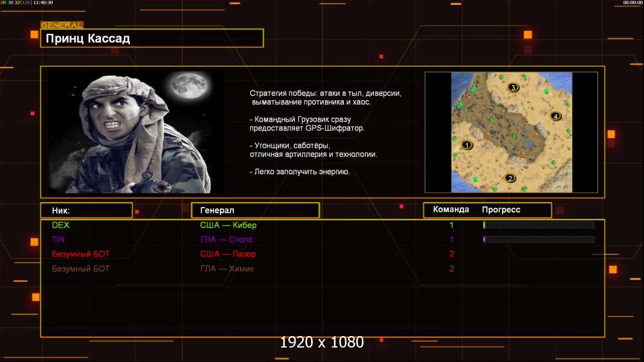The height and width of the screenshot is (362, 644).
Task: Click the "ГЛА — Стелс" general entry
Action: (227, 240)
